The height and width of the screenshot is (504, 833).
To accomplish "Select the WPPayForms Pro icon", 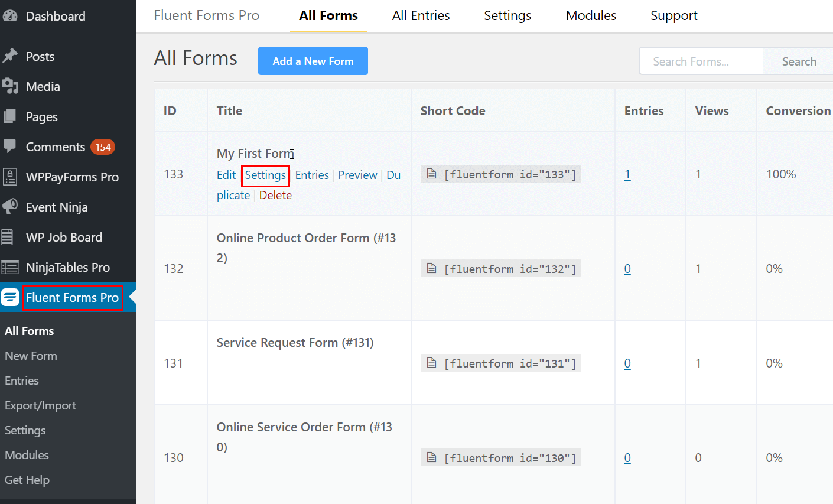I will [11, 177].
